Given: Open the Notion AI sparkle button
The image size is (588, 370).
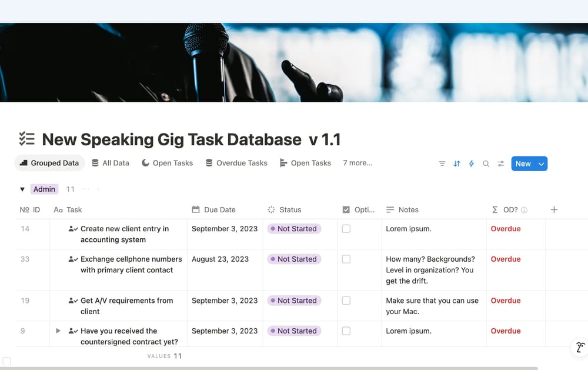Looking at the screenshot, I should coord(579,348).
